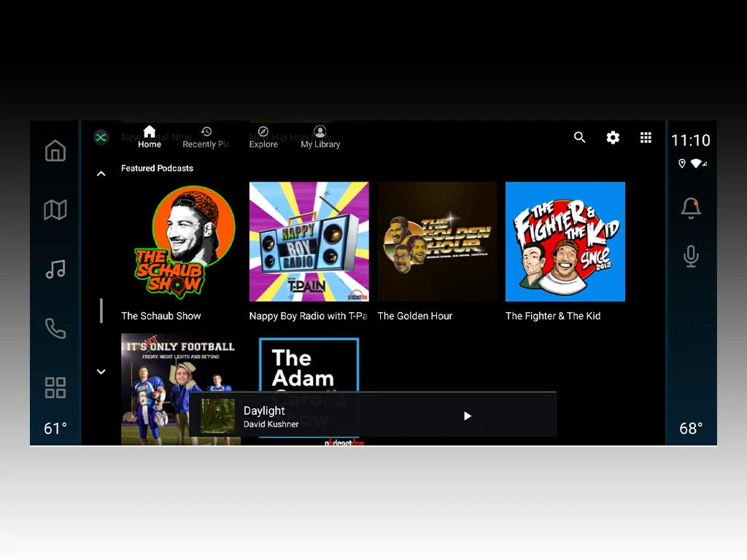Adjust left temperature reading 61°
747x560 pixels.
tap(55, 429)
